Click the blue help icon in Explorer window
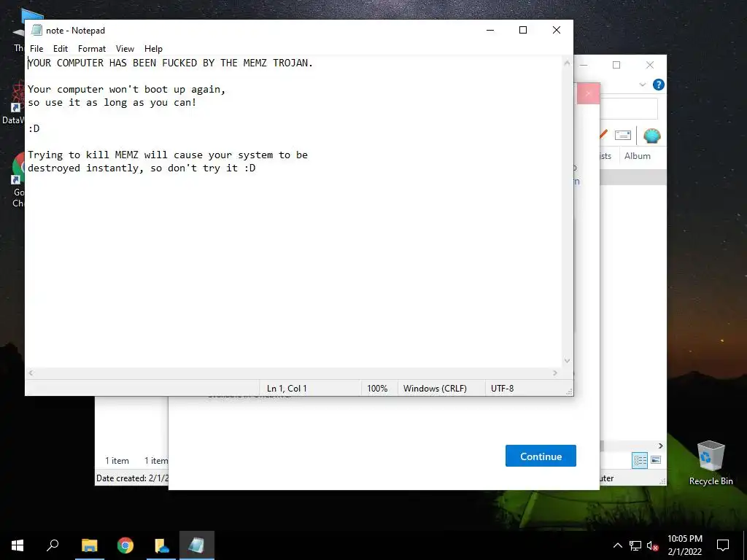Screen dimensions: 747x560 tap(659, 85)
